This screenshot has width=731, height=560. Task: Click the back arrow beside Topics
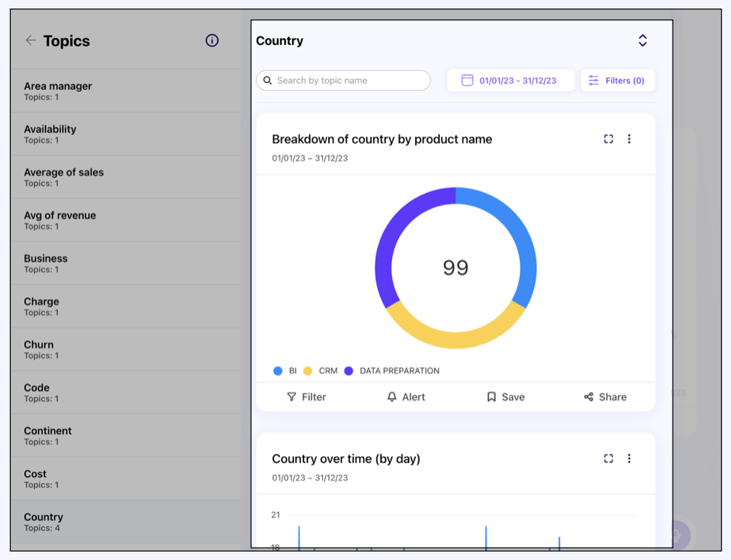30,40
